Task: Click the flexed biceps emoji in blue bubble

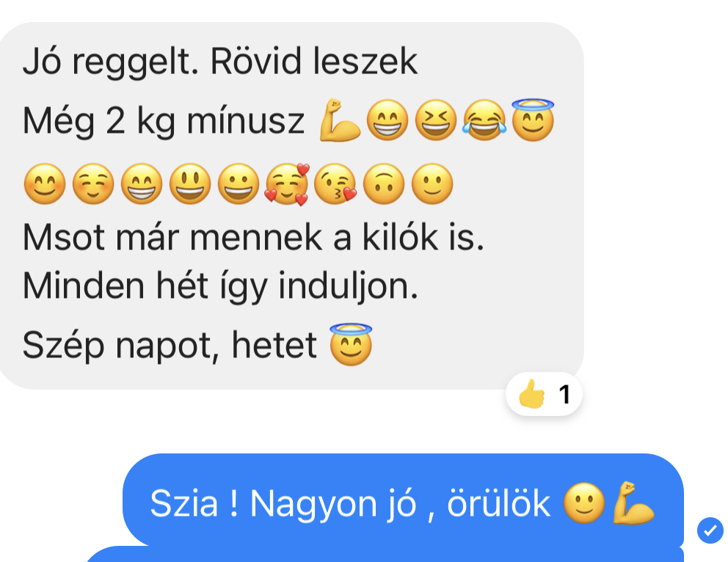Action: pyautogui.click(x=633, y=503)
